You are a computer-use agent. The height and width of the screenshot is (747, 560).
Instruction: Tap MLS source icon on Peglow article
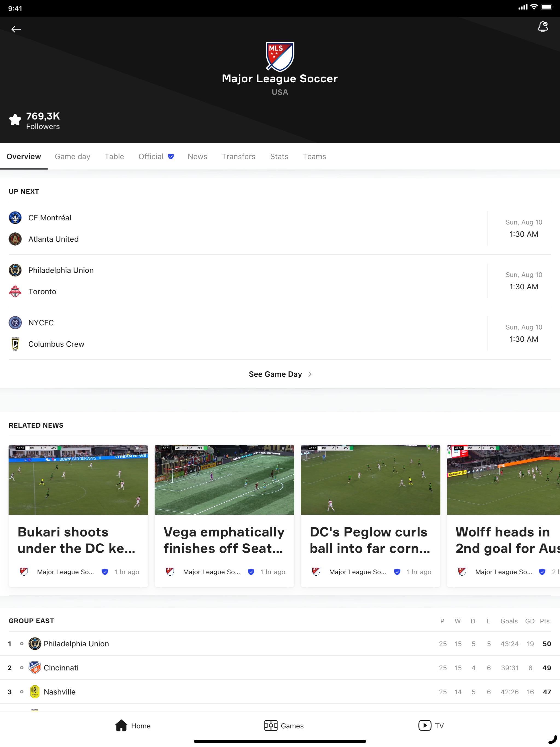tap(316, 572)
